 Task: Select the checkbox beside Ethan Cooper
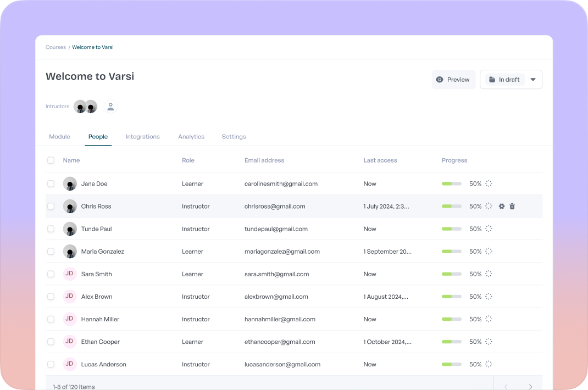coord(51,342)
